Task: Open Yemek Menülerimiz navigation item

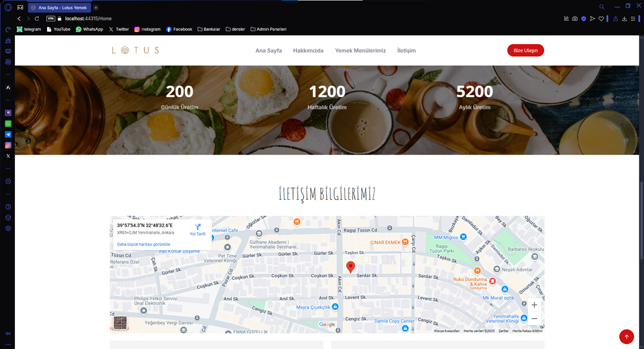Action: click(x=360, y=51)
